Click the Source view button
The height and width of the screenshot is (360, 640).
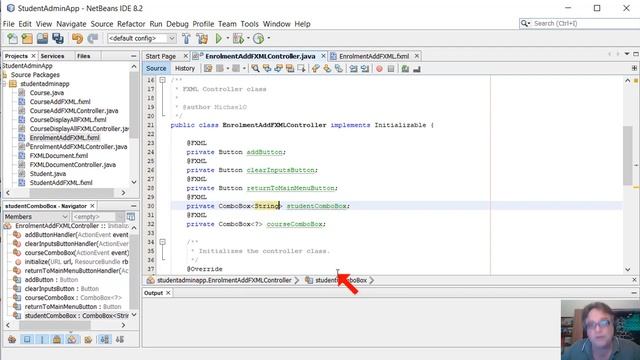coord(156,69)
